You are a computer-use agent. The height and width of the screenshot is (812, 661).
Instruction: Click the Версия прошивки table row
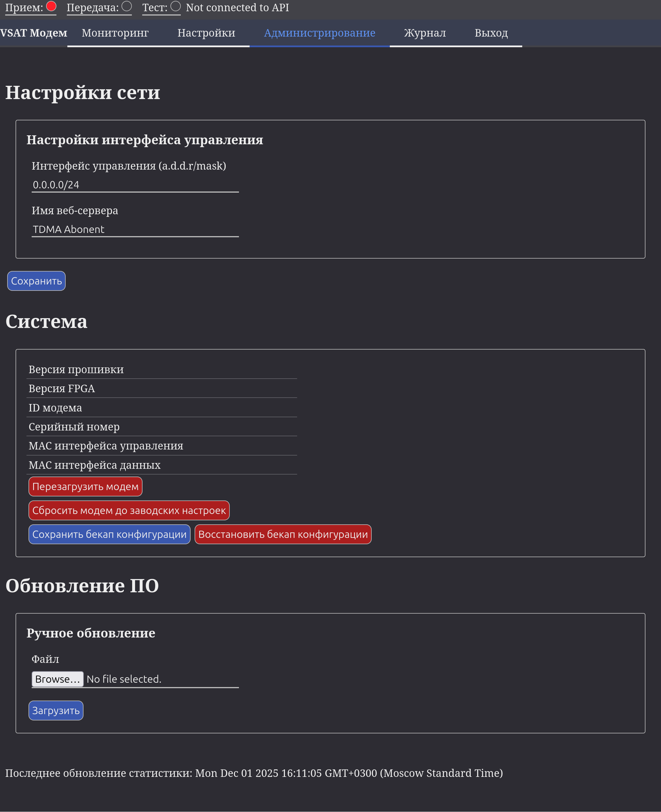(x=162, y=369)
